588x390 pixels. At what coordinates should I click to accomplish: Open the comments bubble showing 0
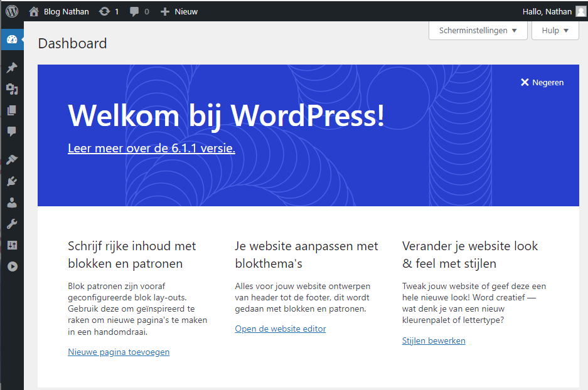139,12
